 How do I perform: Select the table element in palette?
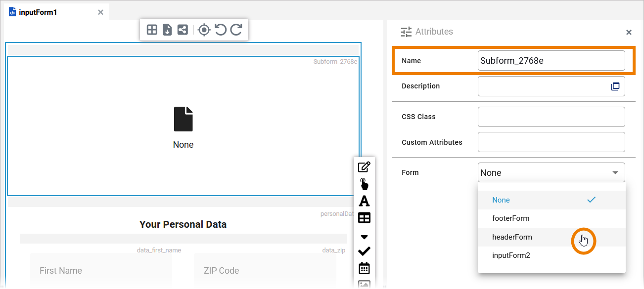(364, 218)
